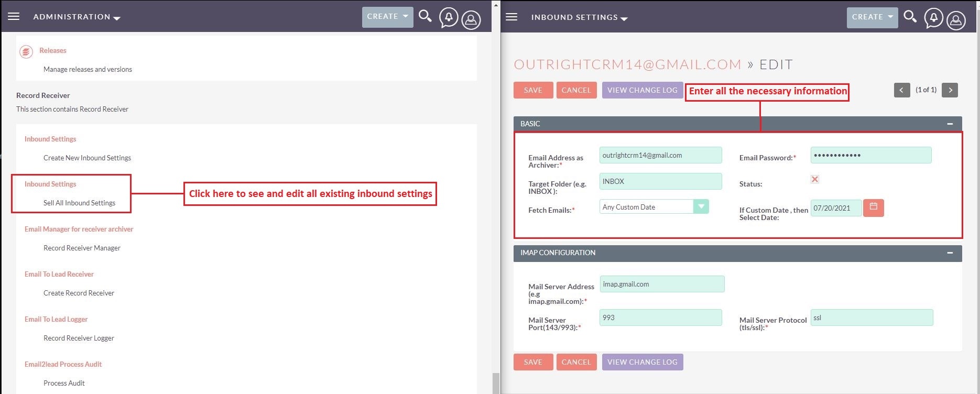Open the CREATE dropdown in Inbound Settings

click(x=872, y=17)
